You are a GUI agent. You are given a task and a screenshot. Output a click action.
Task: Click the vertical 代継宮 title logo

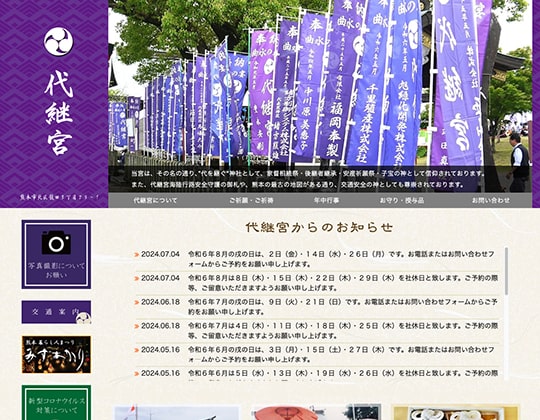(x=59, y=113)
